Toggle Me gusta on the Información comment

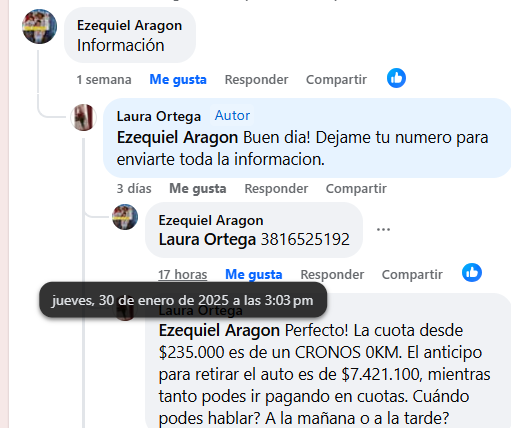[x=178, y=80]
